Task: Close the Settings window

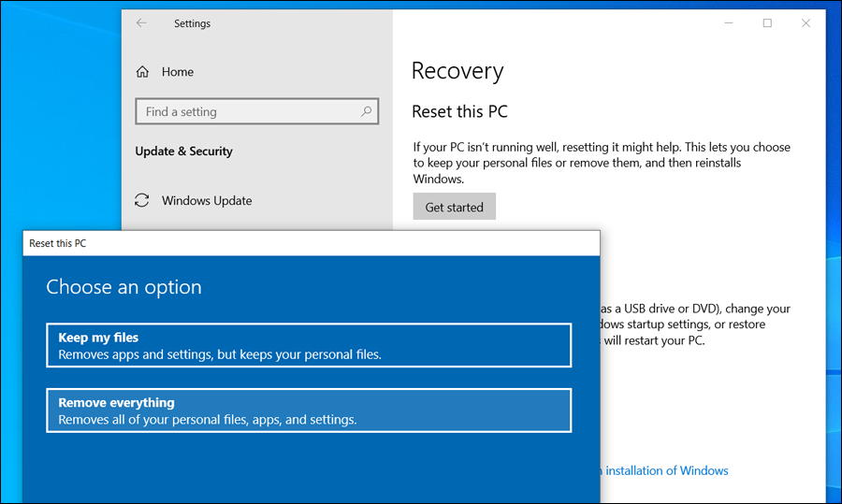Action: click(x=806, y=23)
